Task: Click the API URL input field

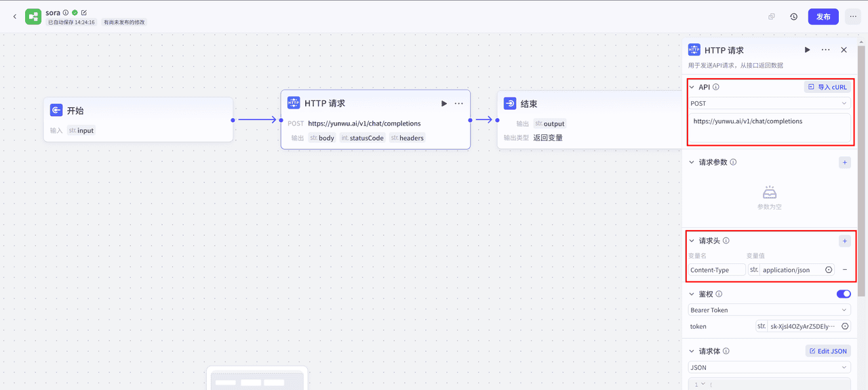Action: click(x=769, y=128)
